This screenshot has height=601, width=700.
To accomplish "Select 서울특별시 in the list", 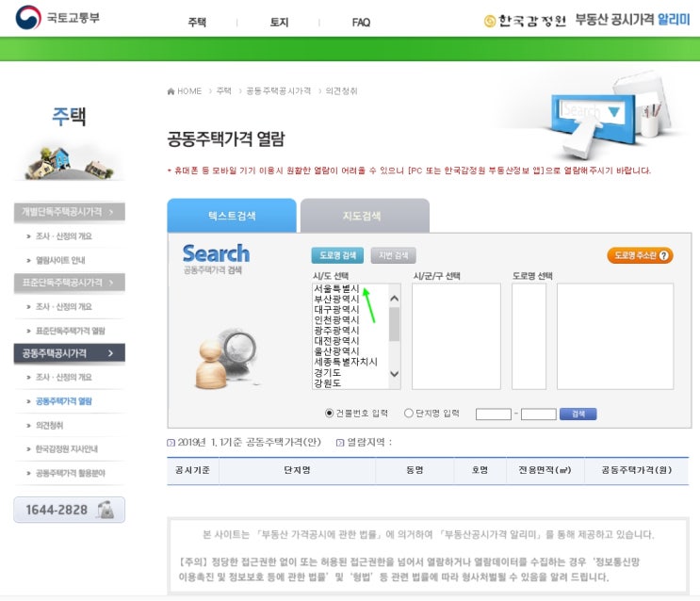I will [x=336, y=288].
